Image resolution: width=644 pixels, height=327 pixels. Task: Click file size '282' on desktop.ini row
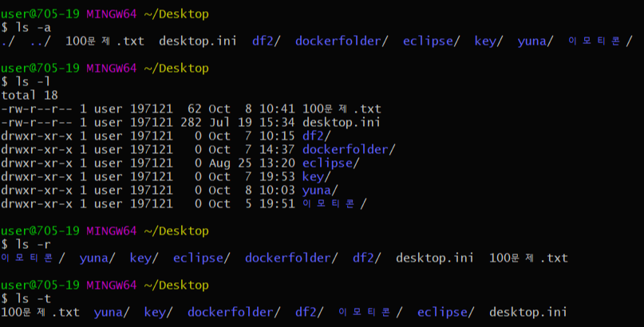(191, 122)
